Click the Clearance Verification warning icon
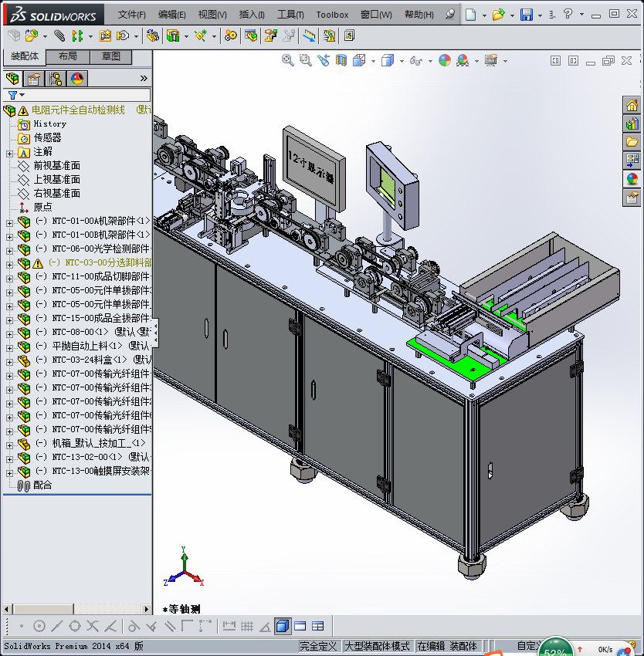 pos(329,36)
